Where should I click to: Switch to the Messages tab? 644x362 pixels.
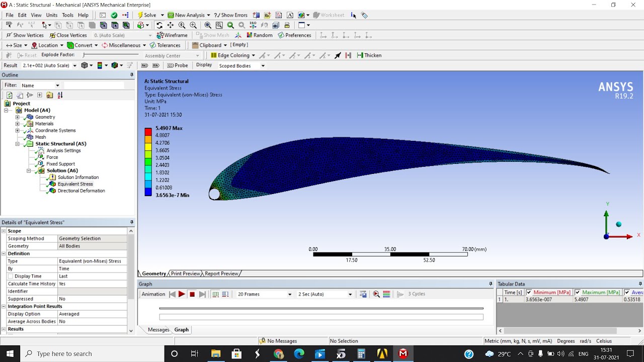pos(158,330)
